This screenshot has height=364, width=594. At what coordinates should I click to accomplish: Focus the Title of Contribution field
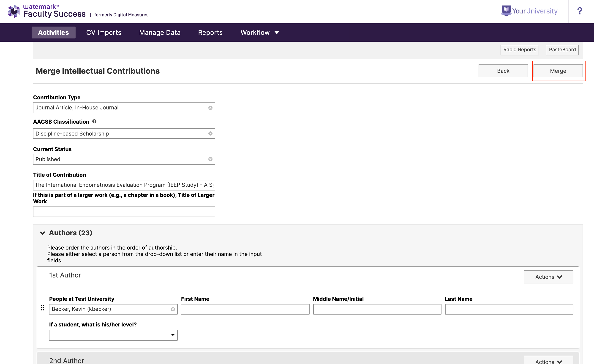[124, 185]
